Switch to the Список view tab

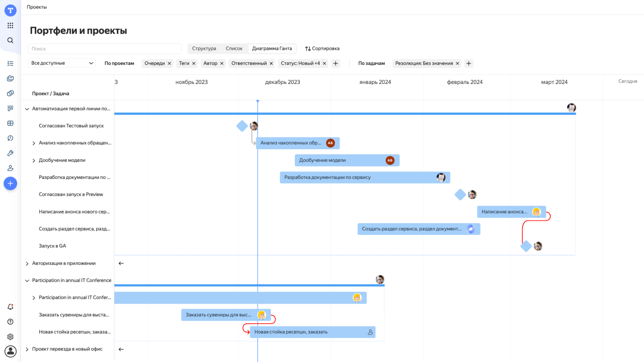[234, 49]
